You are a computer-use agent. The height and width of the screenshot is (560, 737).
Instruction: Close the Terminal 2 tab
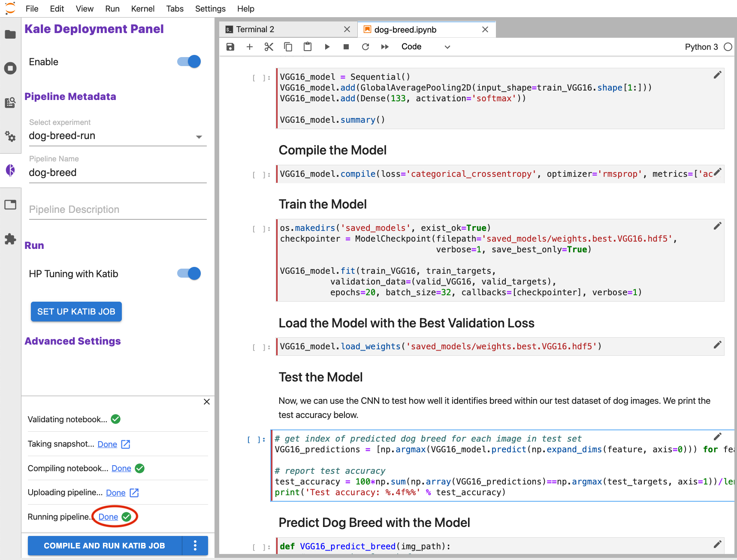(x=347, y=29)
